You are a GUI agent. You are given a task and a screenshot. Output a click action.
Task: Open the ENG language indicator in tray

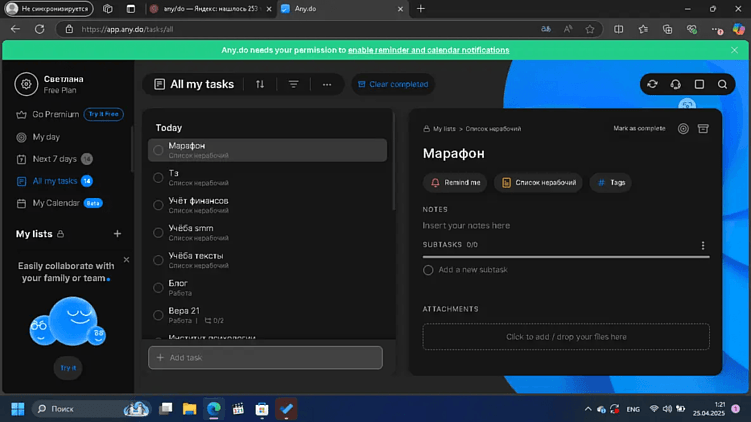tap(633, 409)
